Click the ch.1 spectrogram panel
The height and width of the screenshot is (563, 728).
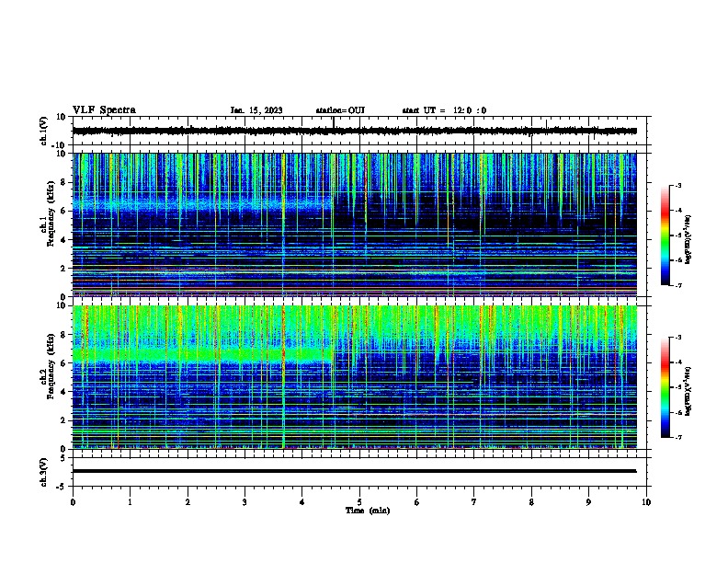(x=354, y=224)
